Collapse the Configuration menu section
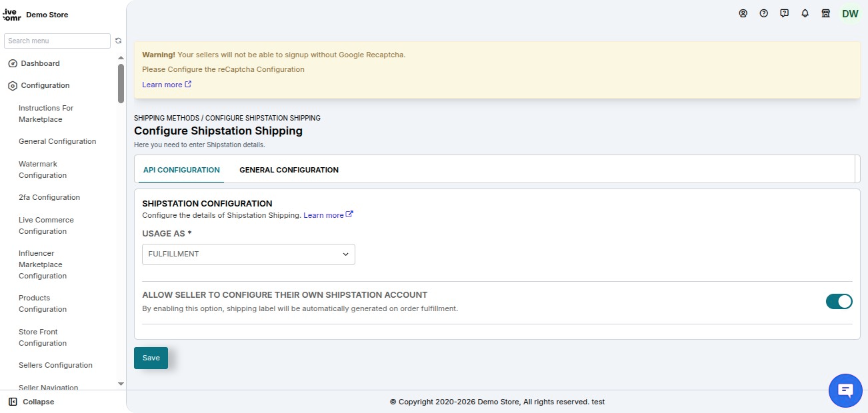Screen dimensions: 868x413 click(45, 85)
